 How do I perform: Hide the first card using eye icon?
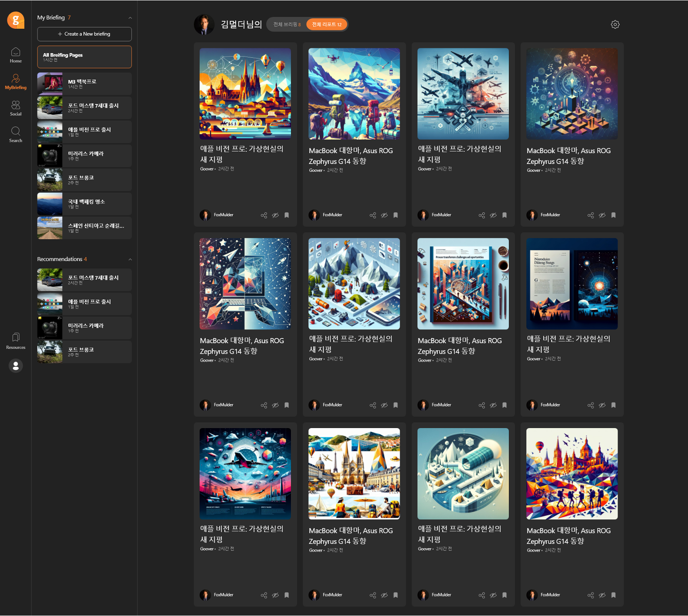(275, 215)
